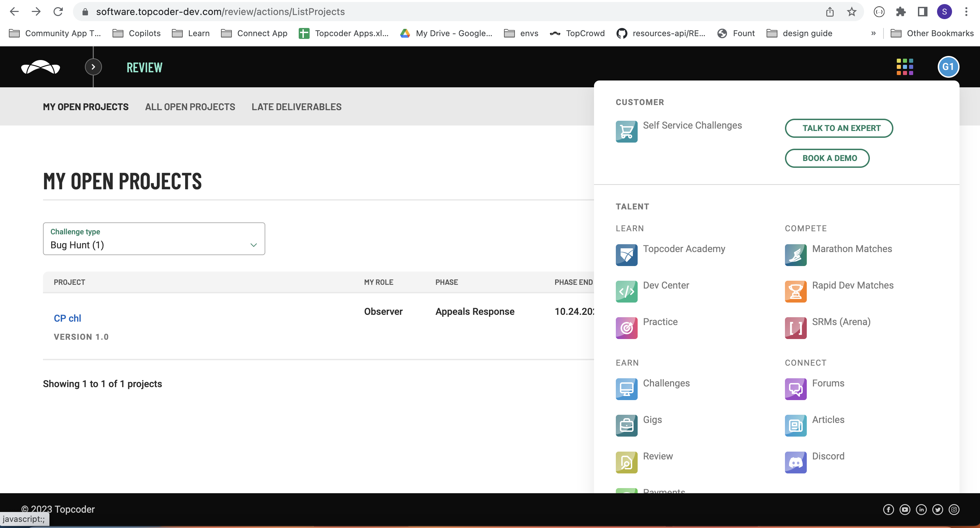This screenshot has width=980, height=528.
Task: Open the Review document icon
Action: pos(626,462)
